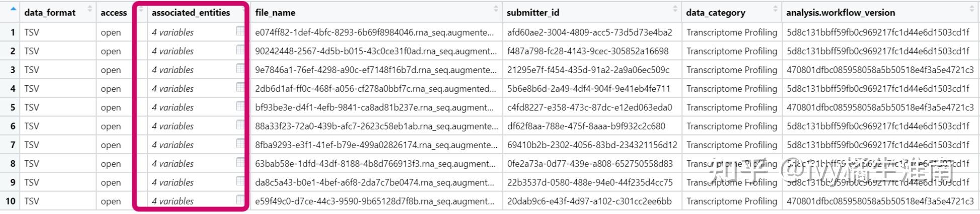Click the data_category sort arrows
980x214 pixels.
pyautogui.click(x=775, y=9)
